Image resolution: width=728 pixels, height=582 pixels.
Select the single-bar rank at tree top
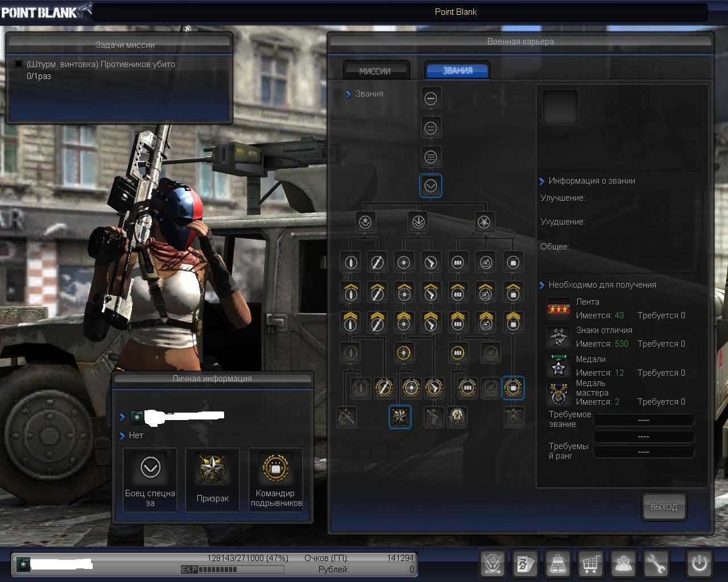(x=431, y=98)
